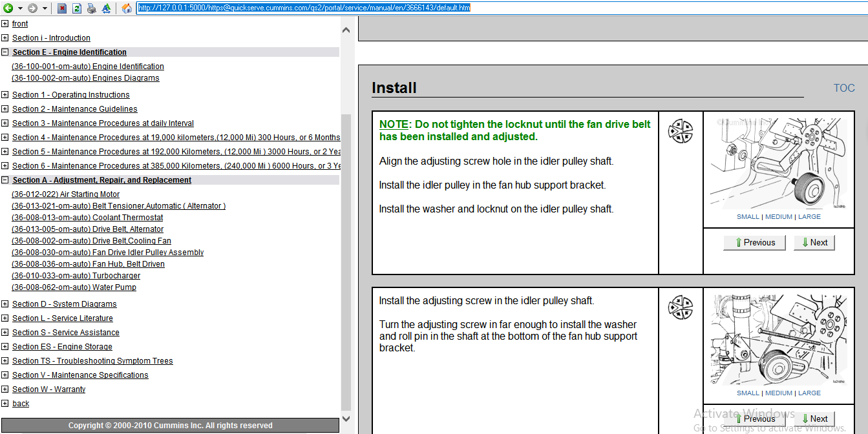The image size is (868, 434).
Task: Click Next button in second Install step
Action: [814, 418]
